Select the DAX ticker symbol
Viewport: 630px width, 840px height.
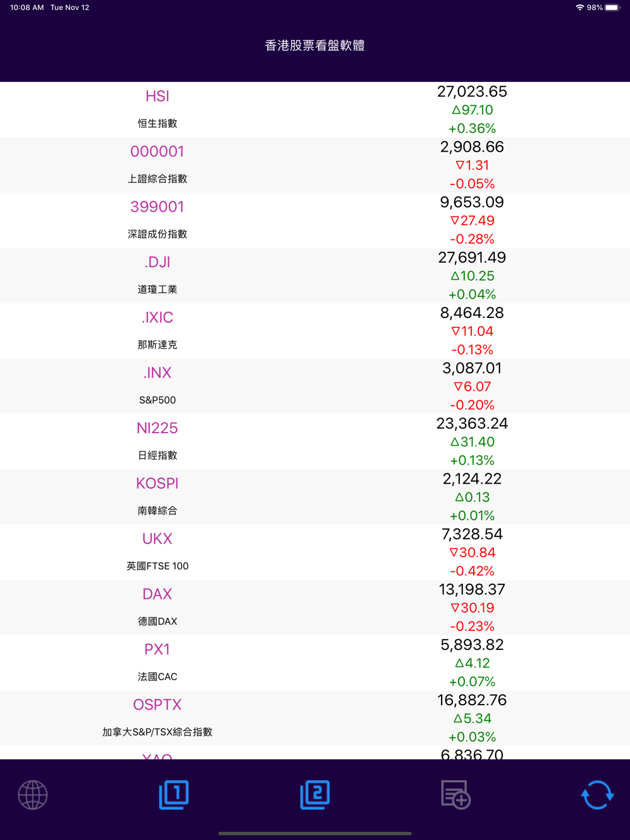tap(157, 594)
